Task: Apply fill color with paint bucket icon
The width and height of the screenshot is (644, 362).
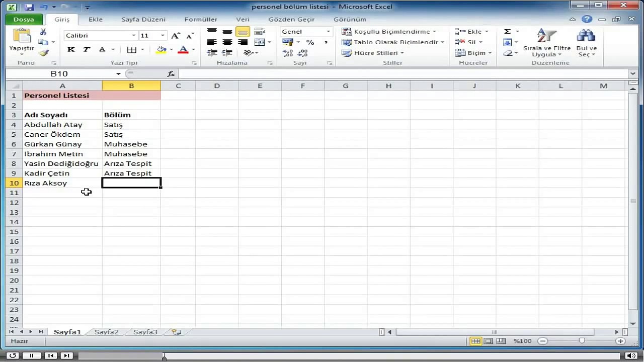Action: [161, 50]
